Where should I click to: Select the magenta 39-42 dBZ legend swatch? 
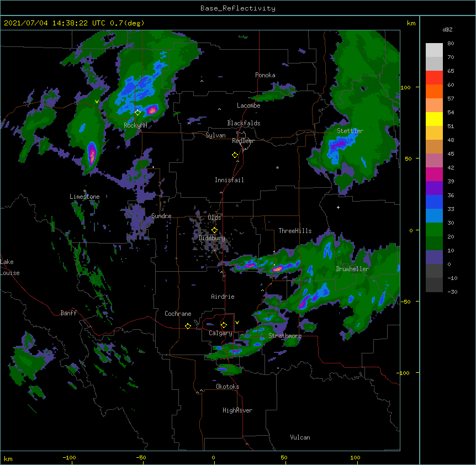coord(434,175)
